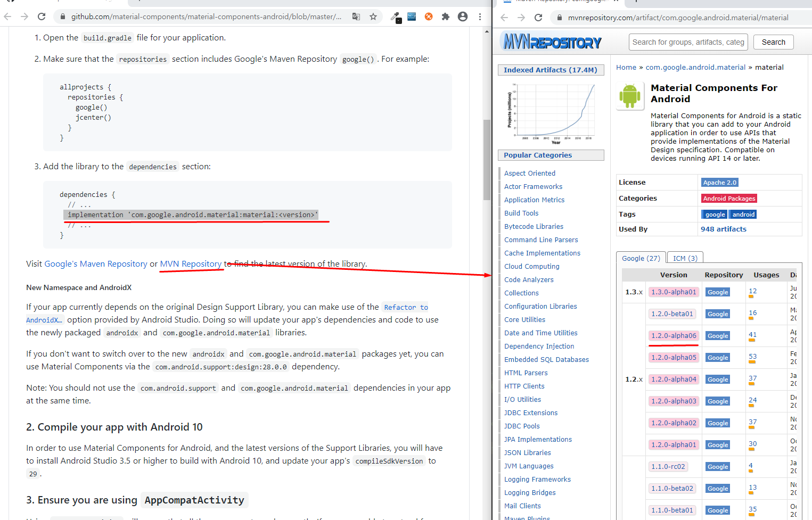
Task: Click GitHub page vertical scrollbar thumb
Action: click(x=487, y=160)
